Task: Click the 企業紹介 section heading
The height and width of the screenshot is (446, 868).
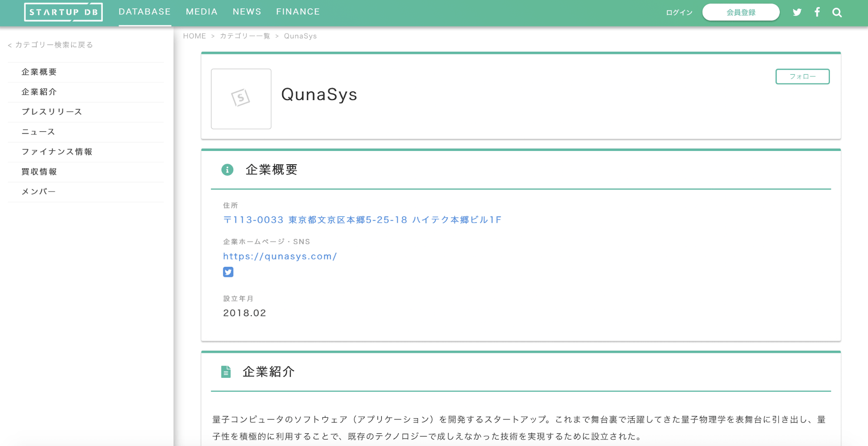Action: click(x=269, y=372)
